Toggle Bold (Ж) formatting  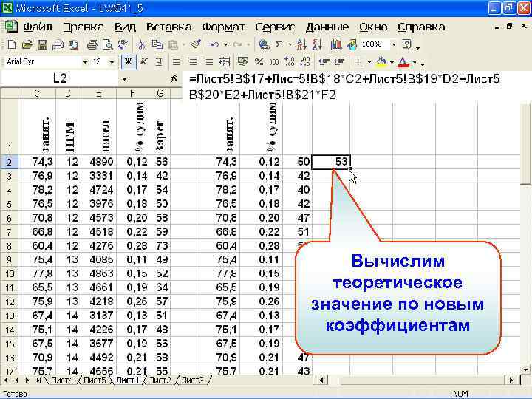[129, 62]
